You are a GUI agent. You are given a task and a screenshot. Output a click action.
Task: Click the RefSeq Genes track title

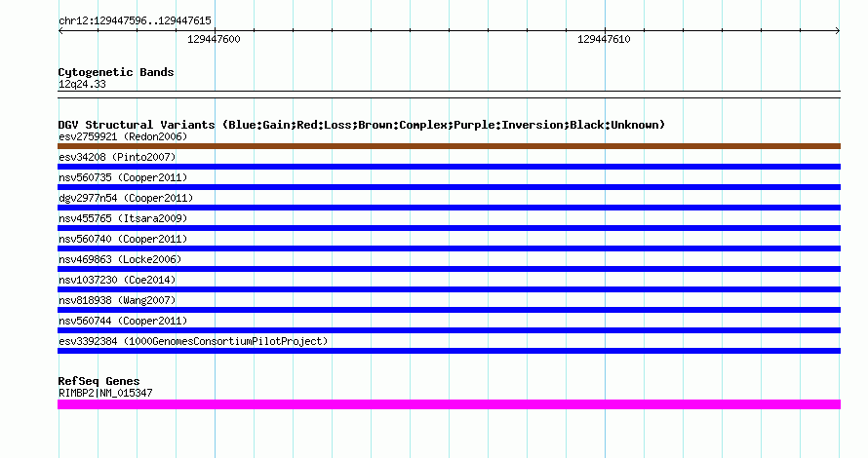coord(99,381)
